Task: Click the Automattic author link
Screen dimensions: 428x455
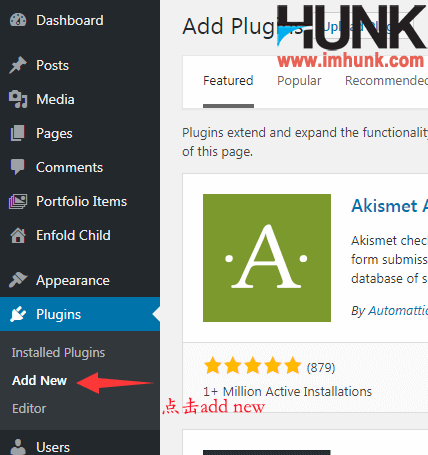Action: point(398,311)
